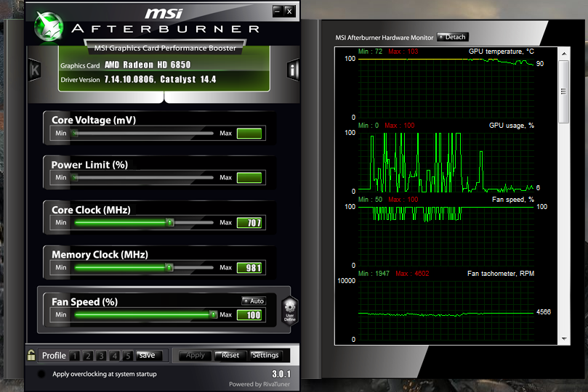Open the information i icon

[293, 70]
